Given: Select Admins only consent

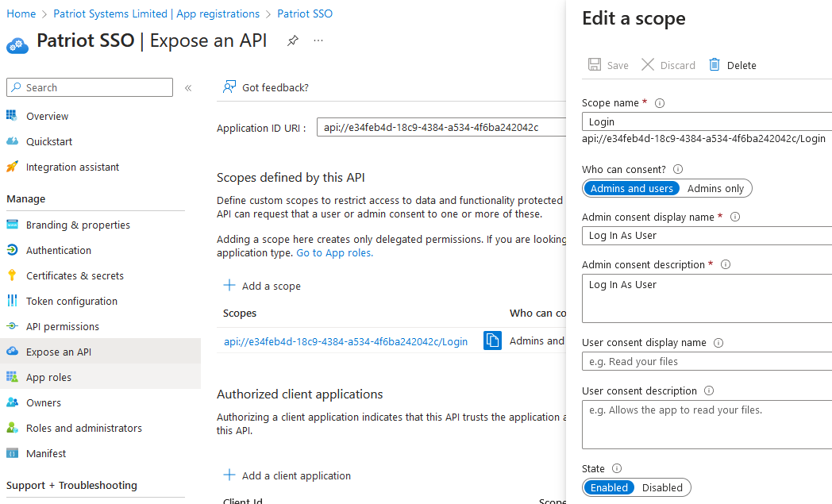Looking at the screenshot, I should pyautogui.click(x=715, y=188).
